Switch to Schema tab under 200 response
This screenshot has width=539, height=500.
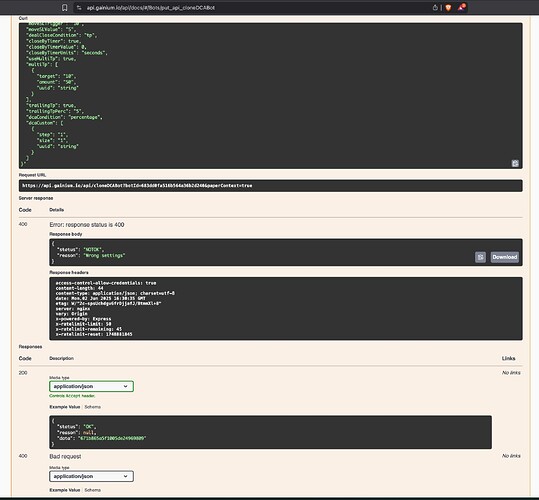(92, 407)
